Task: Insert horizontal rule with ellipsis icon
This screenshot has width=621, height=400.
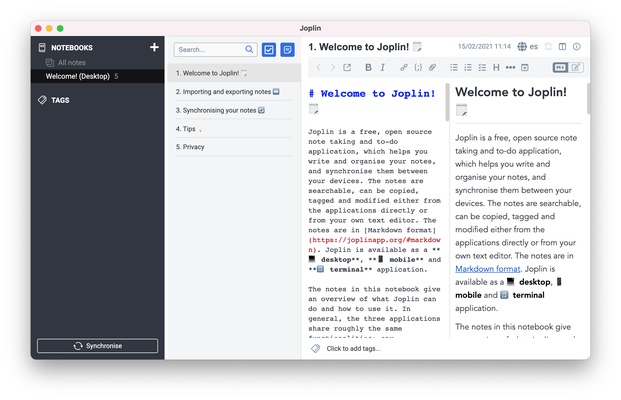Action: (511, 68)
